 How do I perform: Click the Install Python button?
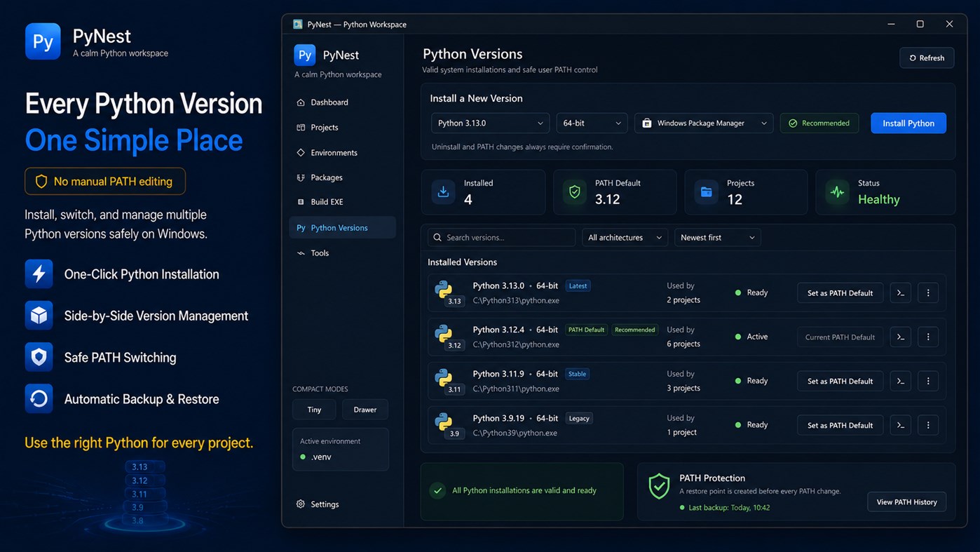(908, 123)
